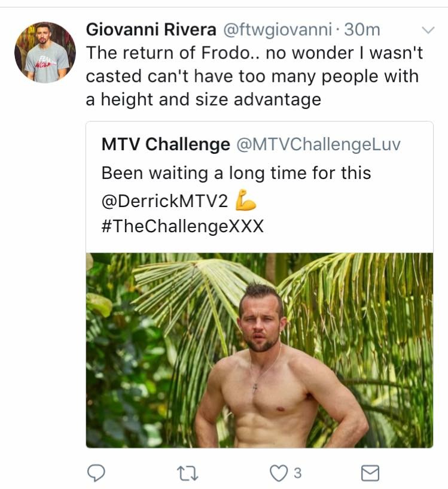This screenshot has width=448, height=489.
Task: Open the @DerrickMTV2 mention
Action: [x=164, y=201]
